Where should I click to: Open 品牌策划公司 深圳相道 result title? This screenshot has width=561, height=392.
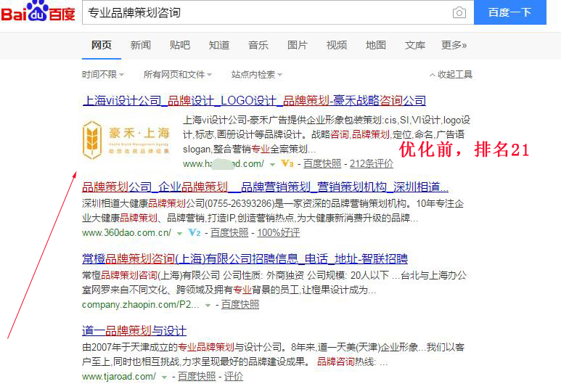click(265, 187)
